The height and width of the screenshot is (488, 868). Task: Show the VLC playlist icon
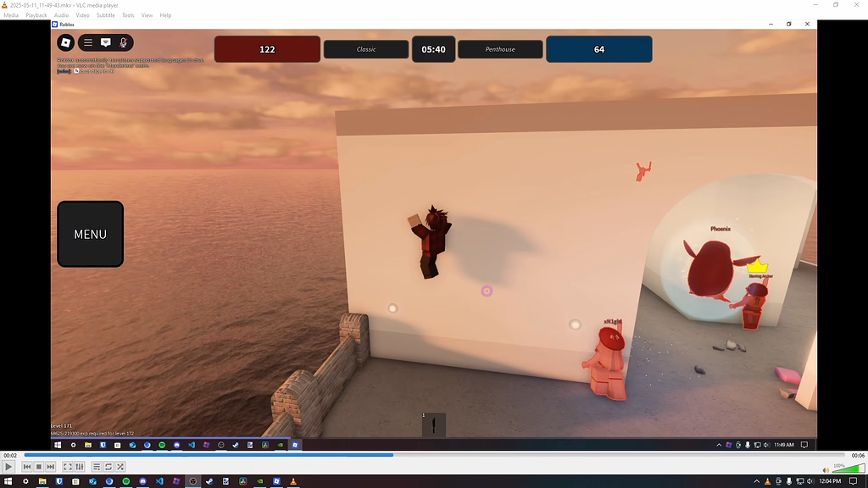[97, 466]
